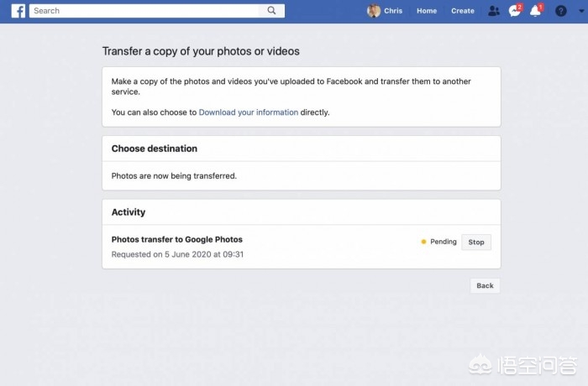The image size is (588, 386).
Task: Open Chris's profile picture
Action: click(x=374, y=11)
